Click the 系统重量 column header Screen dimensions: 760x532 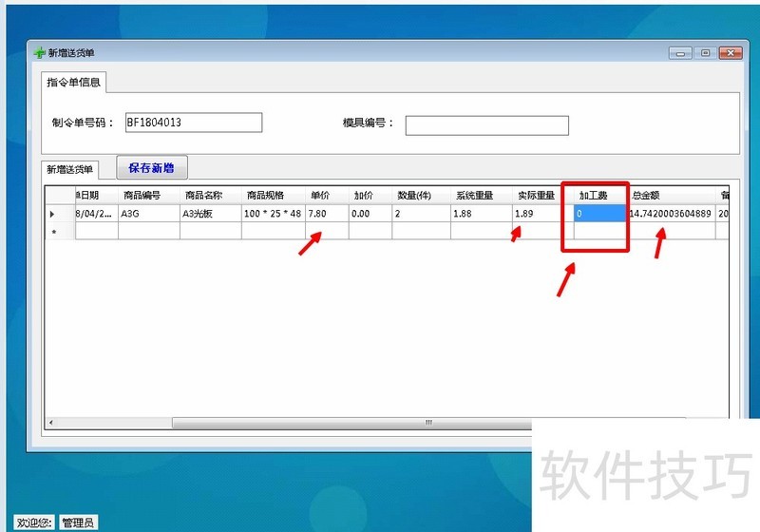pos(482,195)
